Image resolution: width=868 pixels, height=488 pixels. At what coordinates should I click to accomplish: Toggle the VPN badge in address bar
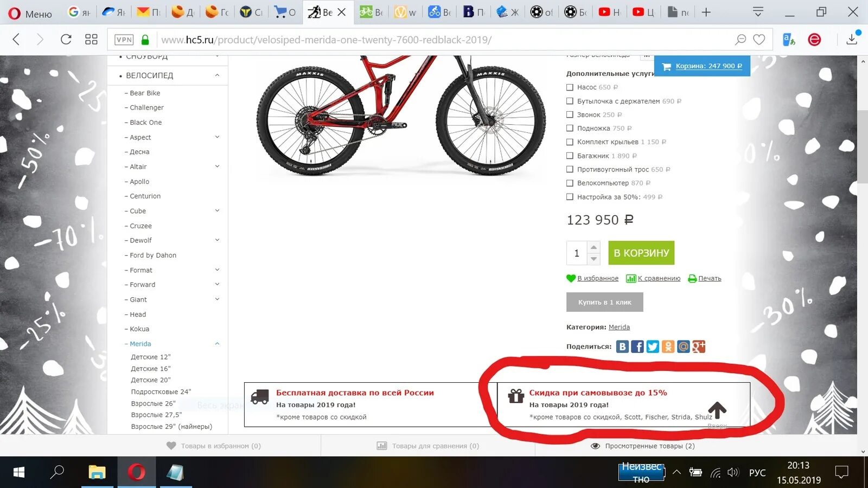(x=124, y=40)
